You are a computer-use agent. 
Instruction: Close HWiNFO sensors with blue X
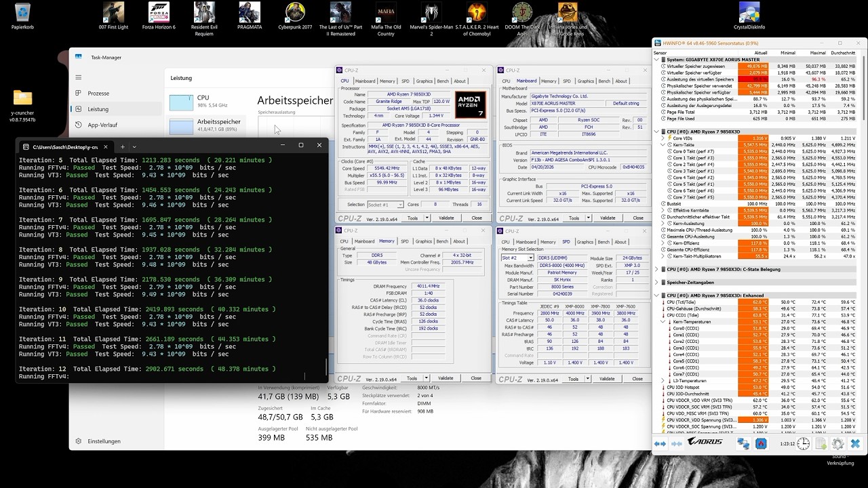(x=855, y=443)
